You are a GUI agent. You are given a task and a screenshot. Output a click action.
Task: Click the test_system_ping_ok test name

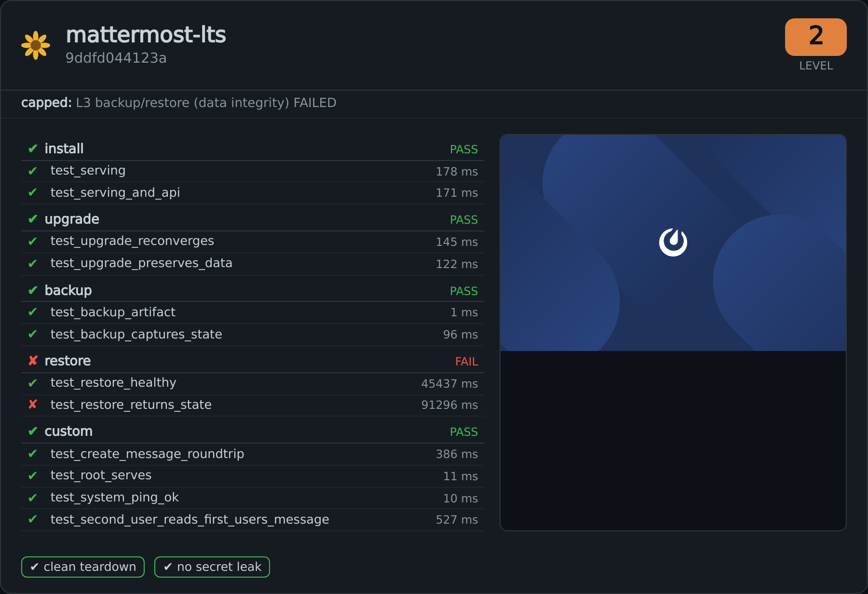tap(115, 498)
